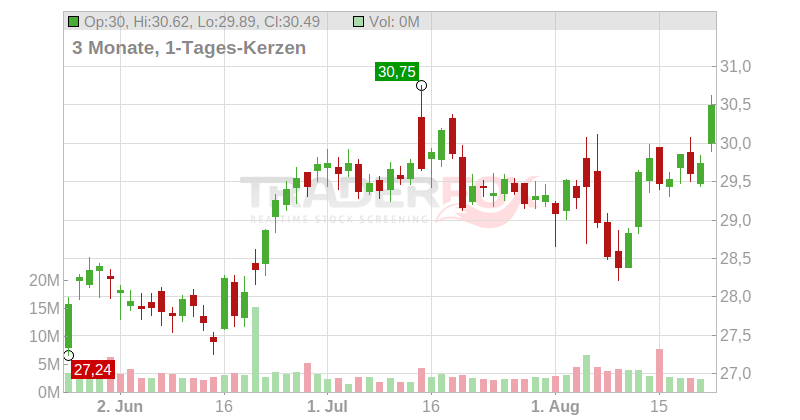Click the 10M volume axis label
This screenshot has height=420, width=800.
[x=44, y=336]
